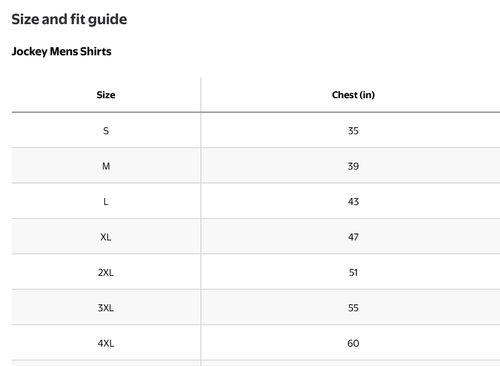Click the Size column header
Viewport: 500px width, 366px height.
pos(106,95)
